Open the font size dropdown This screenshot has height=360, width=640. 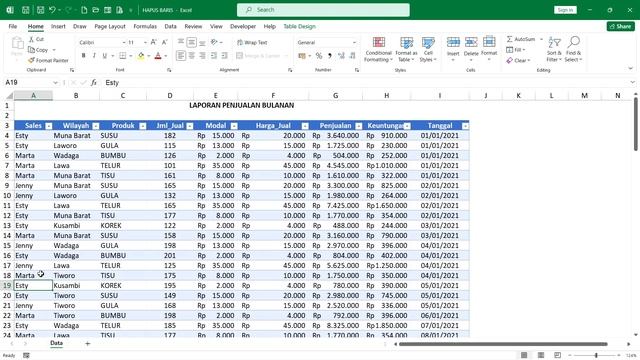point(145,42)
